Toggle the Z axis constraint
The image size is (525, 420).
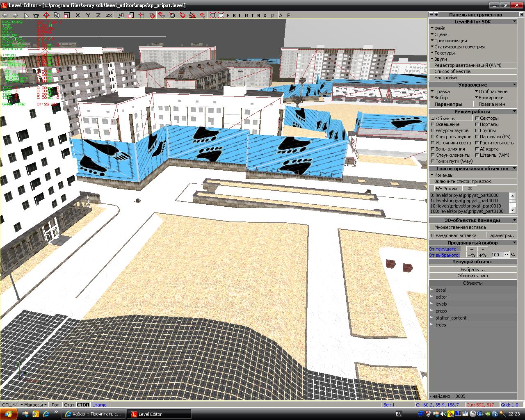coord(98,15)
